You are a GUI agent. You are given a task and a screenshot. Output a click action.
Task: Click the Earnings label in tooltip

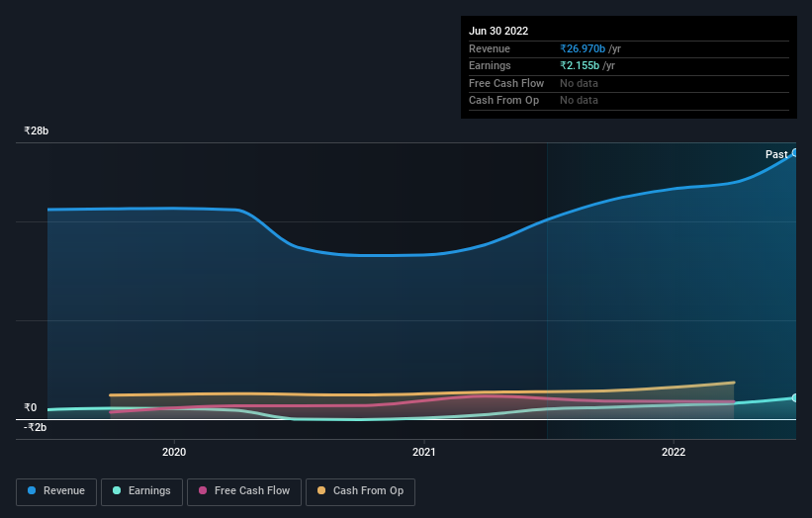click(x=490, y=65)
